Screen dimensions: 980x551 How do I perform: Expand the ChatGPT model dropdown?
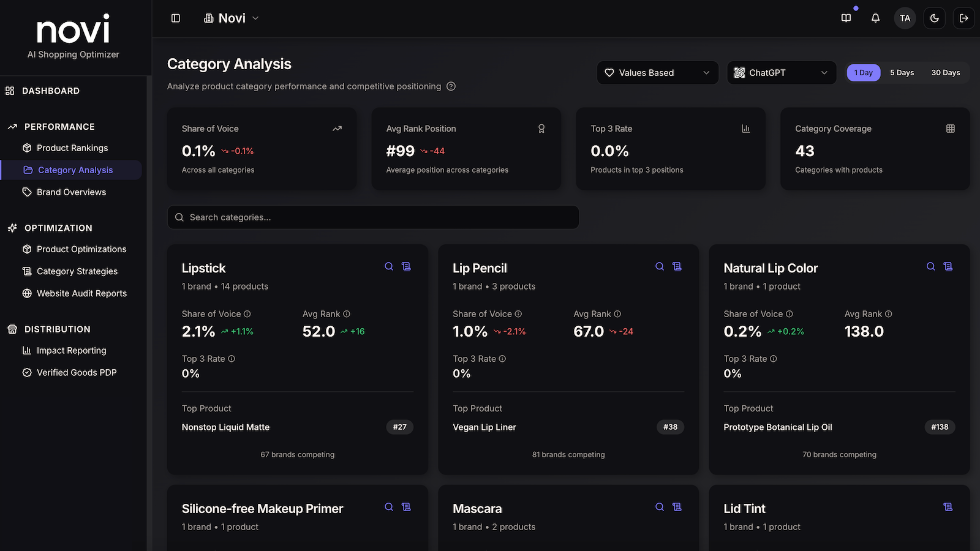(x=782, y=73)
